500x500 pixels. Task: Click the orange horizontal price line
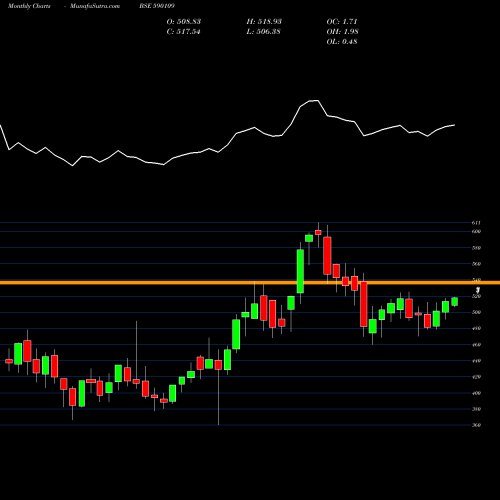pyautogui.click(x=250, y=283)
